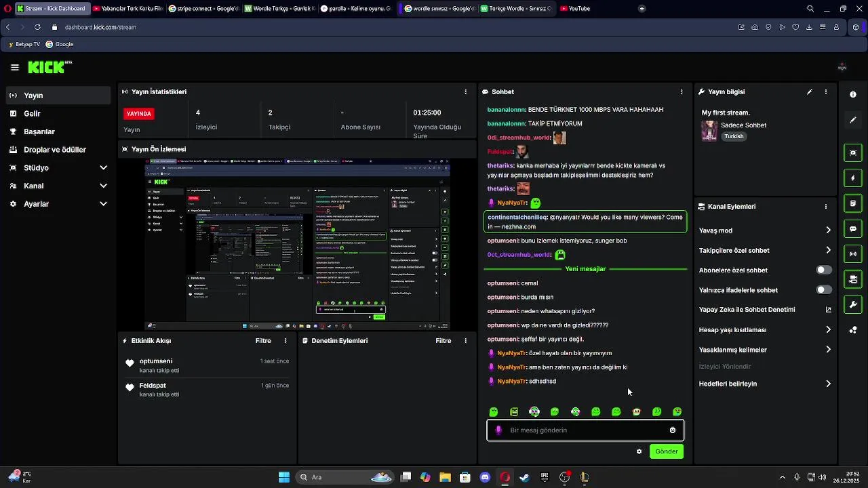Image resolution: width=868 pixels, height=488 pixels.
Task: Open the Etkinlik Akışı panel options menu
Action: coord(285,341)
